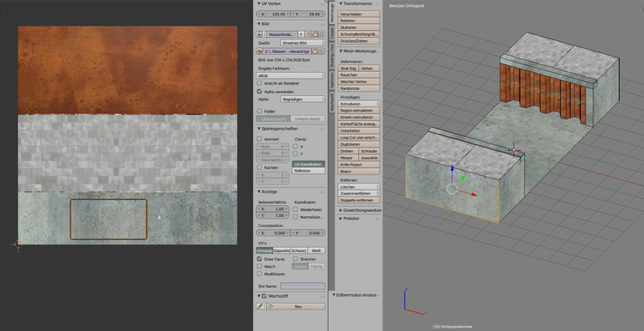Click the pack image icon beside file path
The height and width of the screenshot is (331, 644).
(259, 51)
